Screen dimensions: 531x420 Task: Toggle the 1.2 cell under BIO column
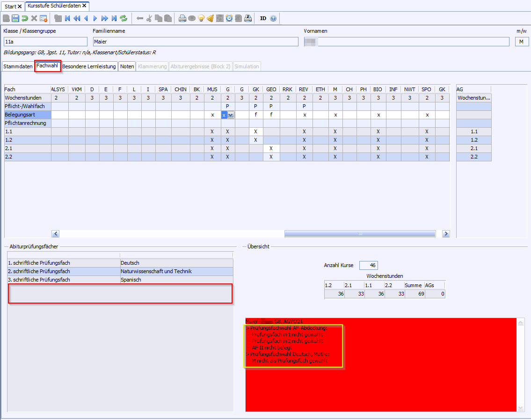coord(378,140)
